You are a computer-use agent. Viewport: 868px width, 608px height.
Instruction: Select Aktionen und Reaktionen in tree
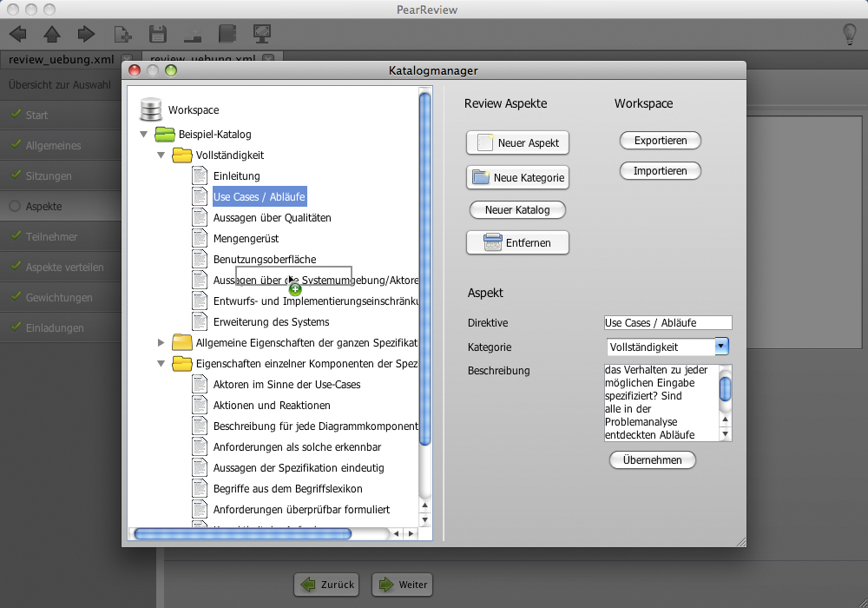pyautogui.click(x=272, y=406)
